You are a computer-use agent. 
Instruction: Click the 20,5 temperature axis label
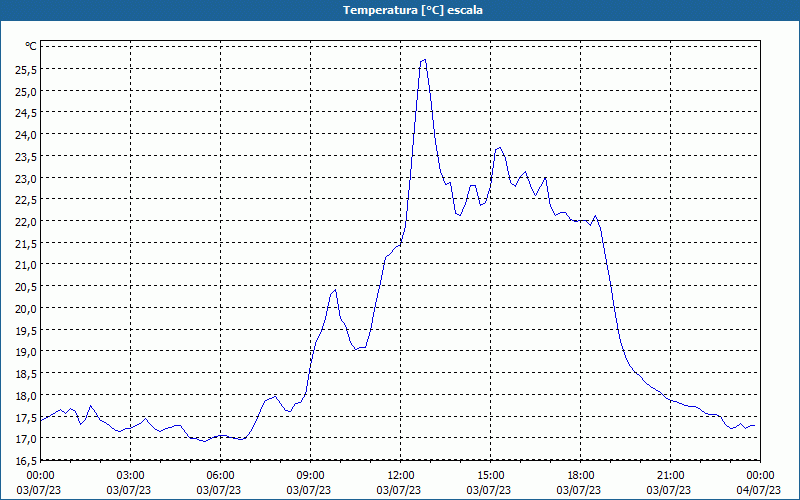[26, 287]
